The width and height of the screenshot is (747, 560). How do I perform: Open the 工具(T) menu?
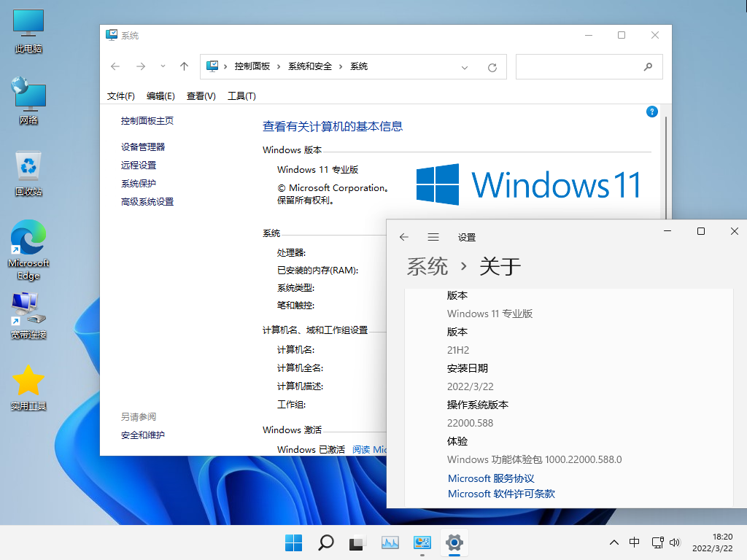(241, 96)
